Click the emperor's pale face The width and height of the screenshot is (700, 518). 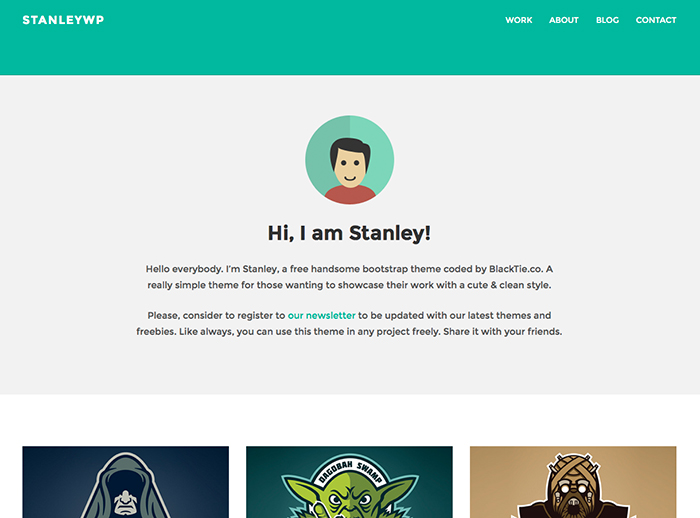pyautogui.click(x=125, y=503)
